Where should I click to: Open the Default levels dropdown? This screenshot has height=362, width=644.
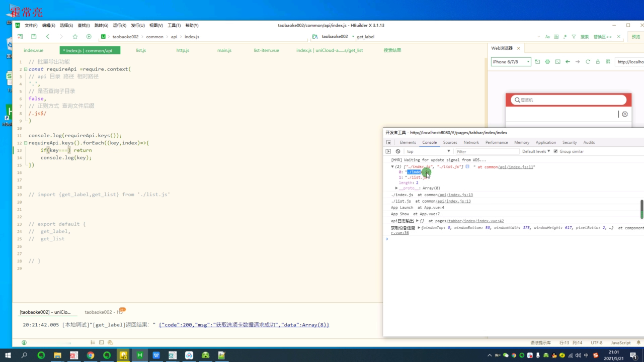click(x=536, y=151)
